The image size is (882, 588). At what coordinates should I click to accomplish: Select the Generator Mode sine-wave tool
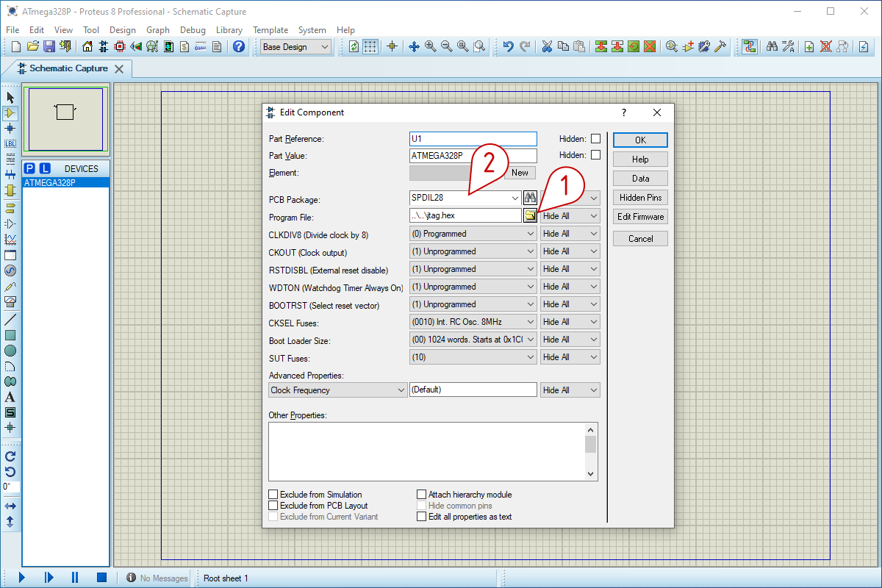click(x=10, y=270)
